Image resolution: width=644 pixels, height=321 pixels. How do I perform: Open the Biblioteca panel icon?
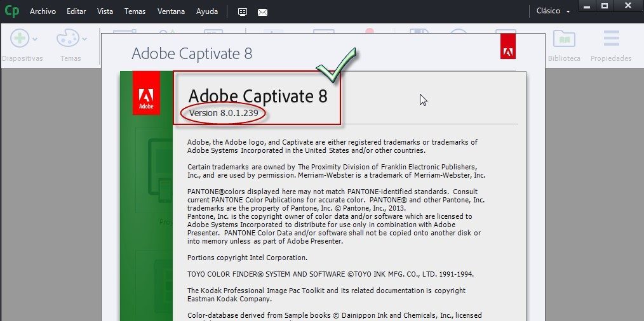pos(564,38)
